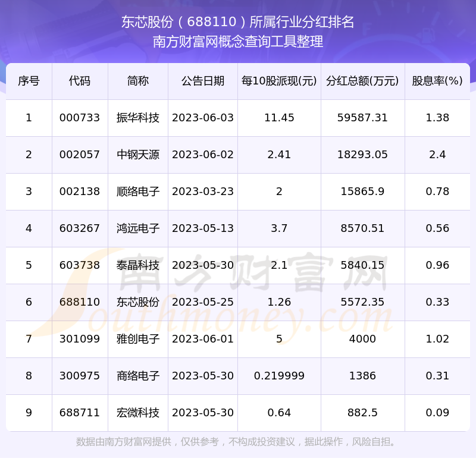
Task: Select the name 振华科技
Action: 138,118
